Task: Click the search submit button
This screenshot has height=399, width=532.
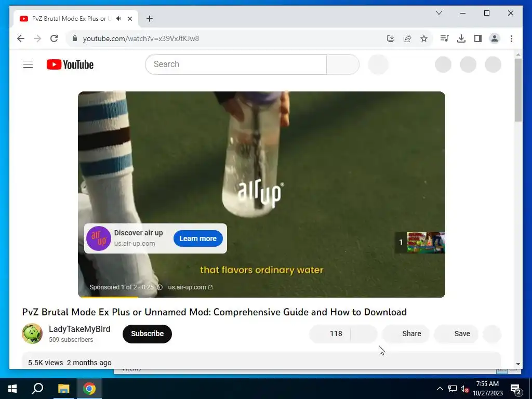Action: (343, 64)
